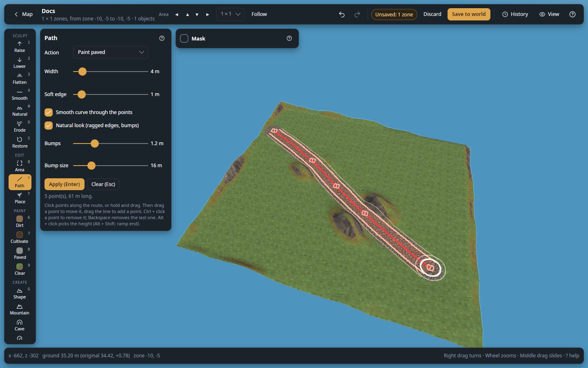Image resolution: width=588 pixels, height=368 pixels.
Task: Select the Erode tool
Action: coord(20,126)
